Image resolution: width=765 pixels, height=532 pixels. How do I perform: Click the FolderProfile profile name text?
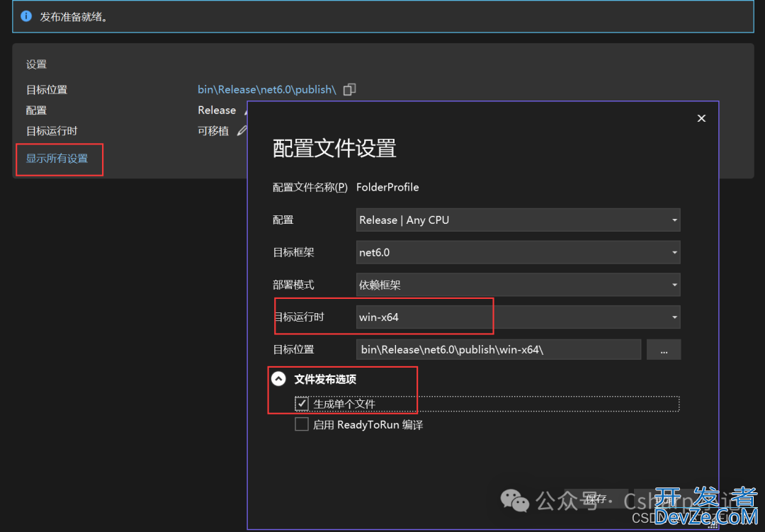[x=387, y=188]
